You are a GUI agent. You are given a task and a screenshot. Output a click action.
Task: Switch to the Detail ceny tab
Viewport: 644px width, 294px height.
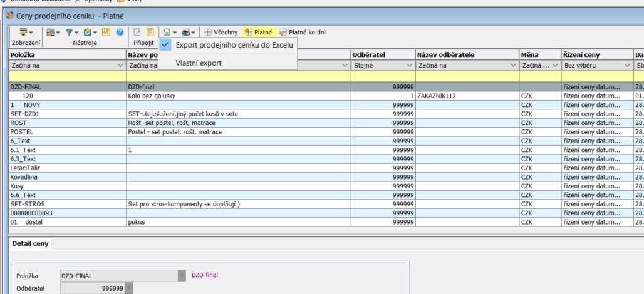pyautogui.click(x=31, y=243)
